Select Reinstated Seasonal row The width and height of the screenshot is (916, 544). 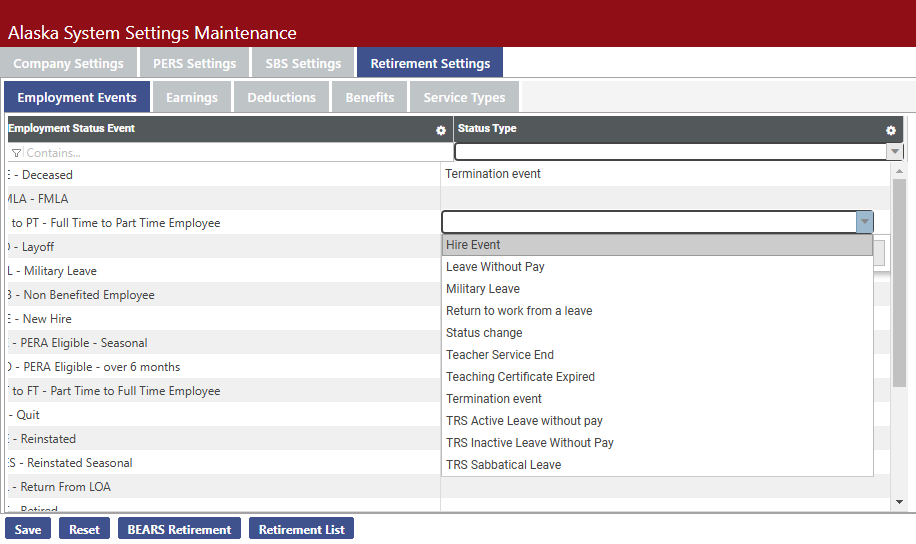click(x=224, y=462)
